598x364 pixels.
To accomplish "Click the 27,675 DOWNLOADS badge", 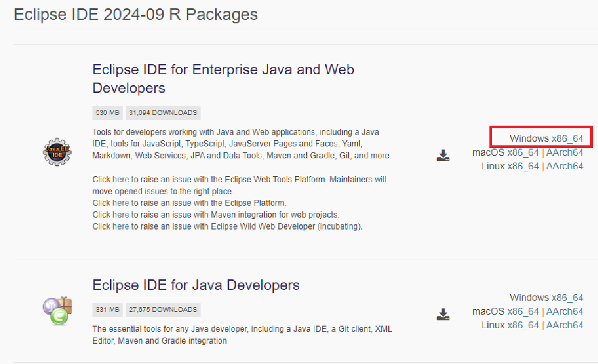I will [x=163, y=309].
